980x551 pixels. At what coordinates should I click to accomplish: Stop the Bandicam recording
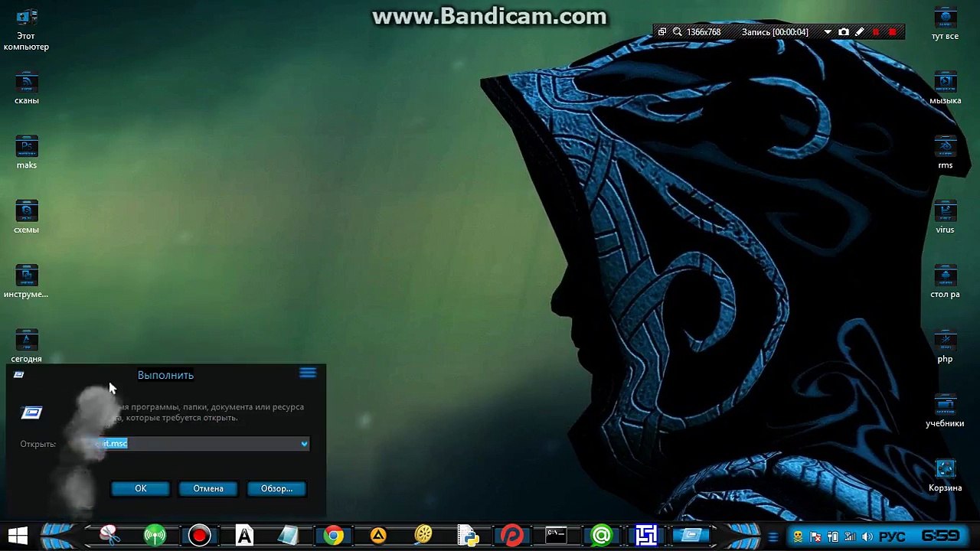click(893, 32)
